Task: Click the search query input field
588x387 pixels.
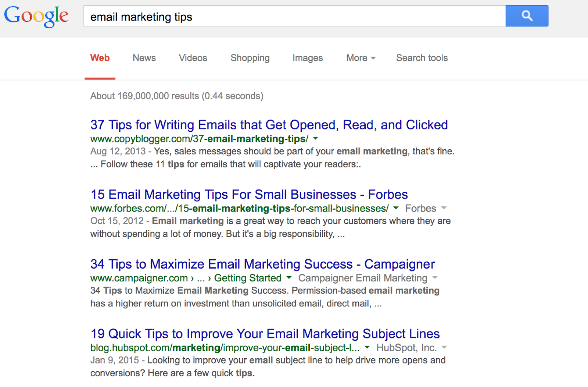Action: click(294, 17)
